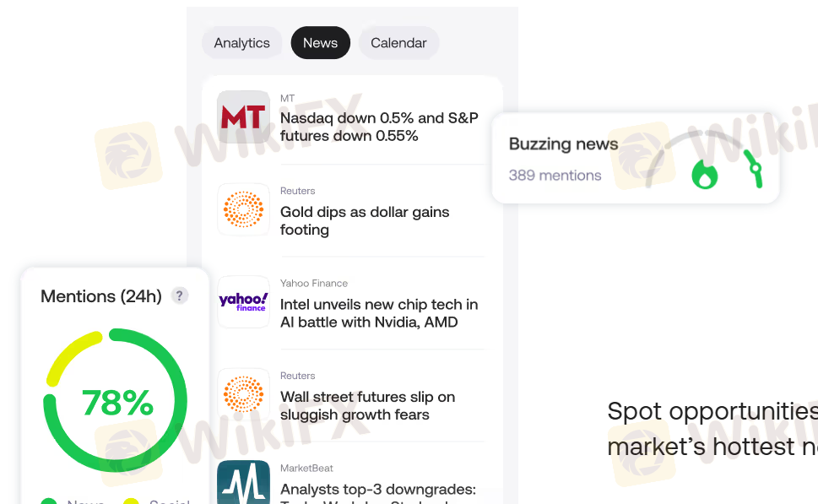This screenshot has width=818, height=504.
Task: Click the 389 mentions count
Action: click(555, 176)
